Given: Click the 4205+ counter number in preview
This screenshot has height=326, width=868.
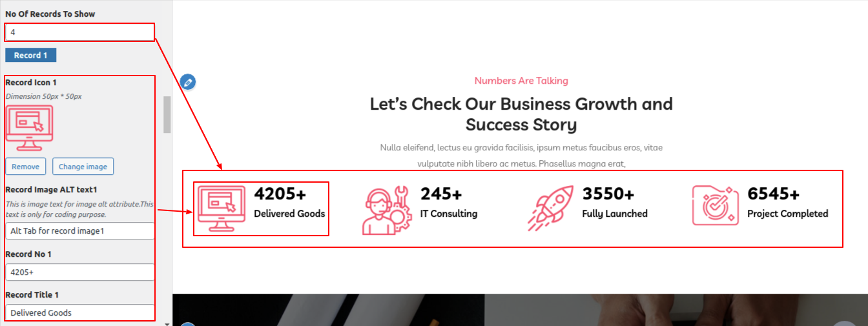Looking at the screenshot, I should click(x=280, y=194).
